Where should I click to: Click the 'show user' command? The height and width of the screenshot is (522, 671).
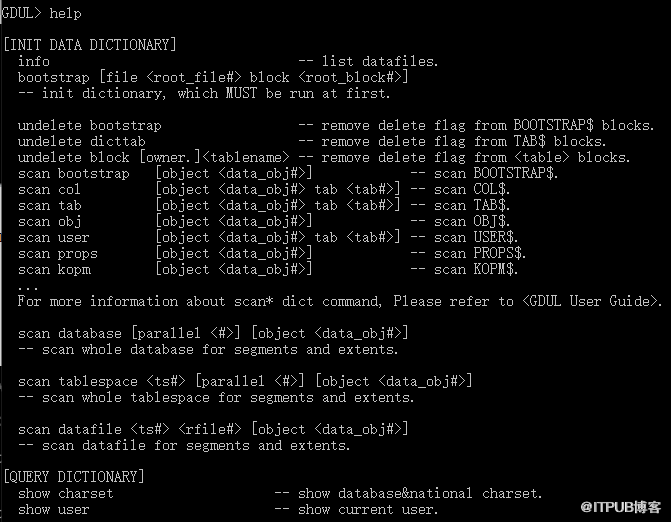53,509
